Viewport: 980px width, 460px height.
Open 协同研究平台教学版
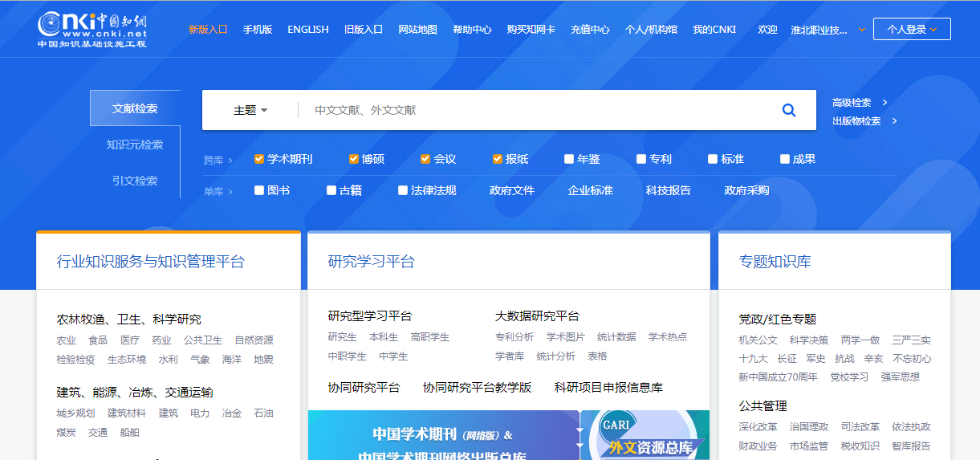(x=478, y=388)
